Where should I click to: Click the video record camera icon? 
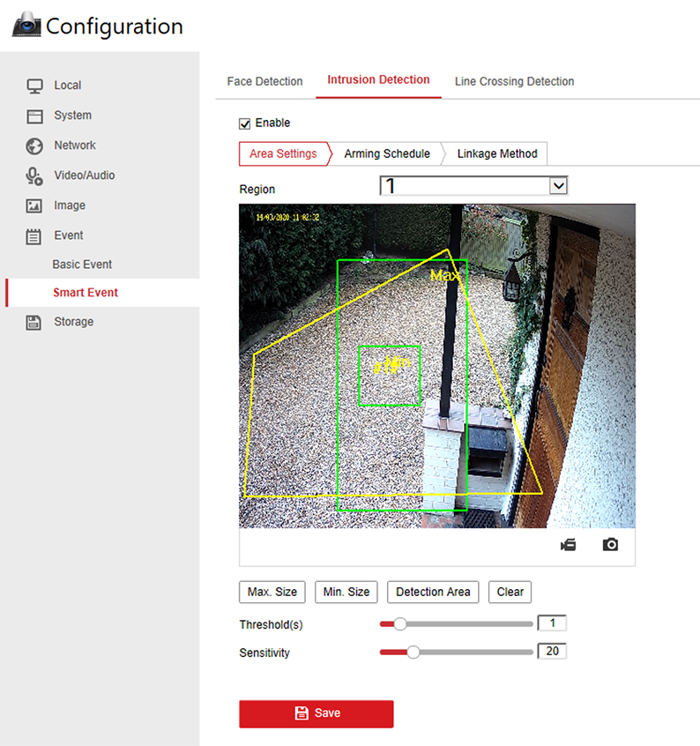[568, 545]
